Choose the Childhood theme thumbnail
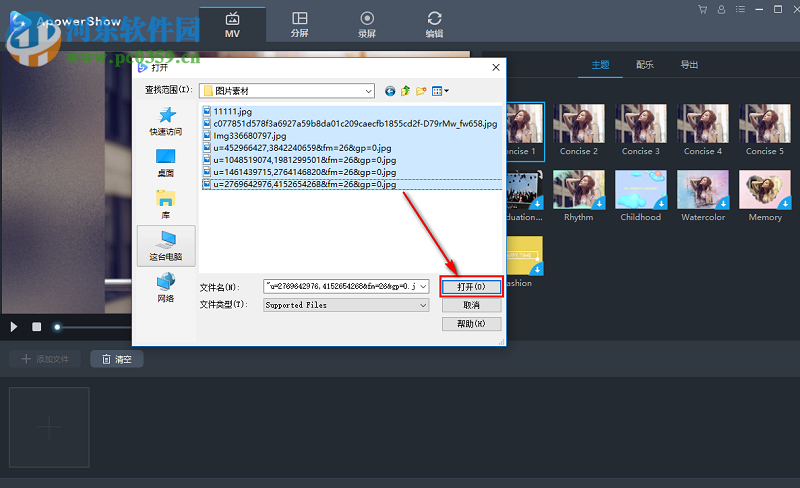The height and width of the screenshot is (488, 800). 641,189
